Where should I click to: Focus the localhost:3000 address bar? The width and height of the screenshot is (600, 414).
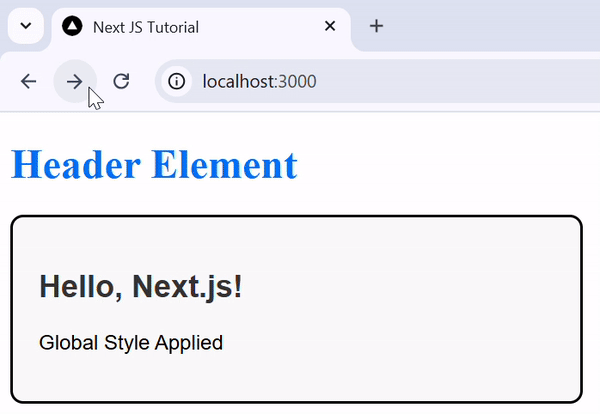pyautogui.click(x=377, y=81)
